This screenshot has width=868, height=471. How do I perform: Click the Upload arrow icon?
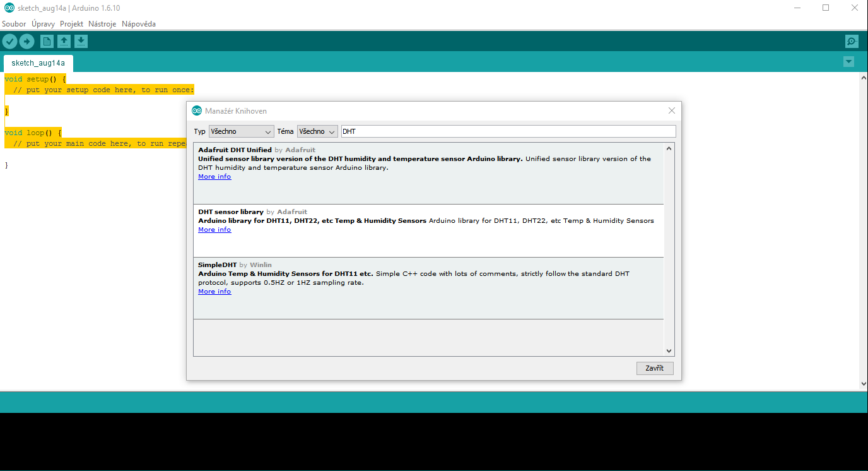26,41
